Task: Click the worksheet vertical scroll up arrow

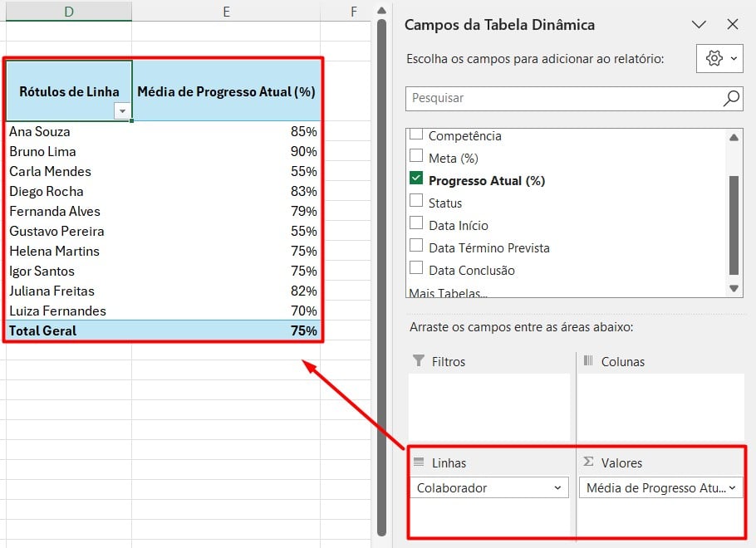Action: point(381,10)
